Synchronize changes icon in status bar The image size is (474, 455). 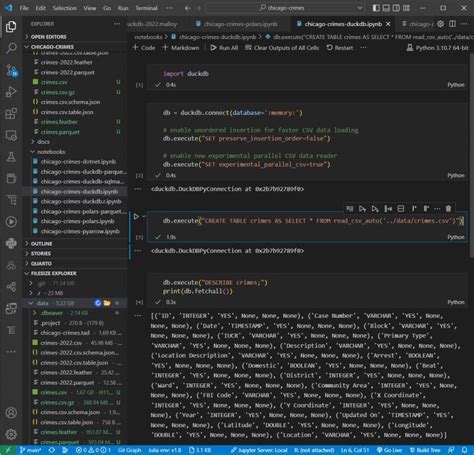point(52,450)
